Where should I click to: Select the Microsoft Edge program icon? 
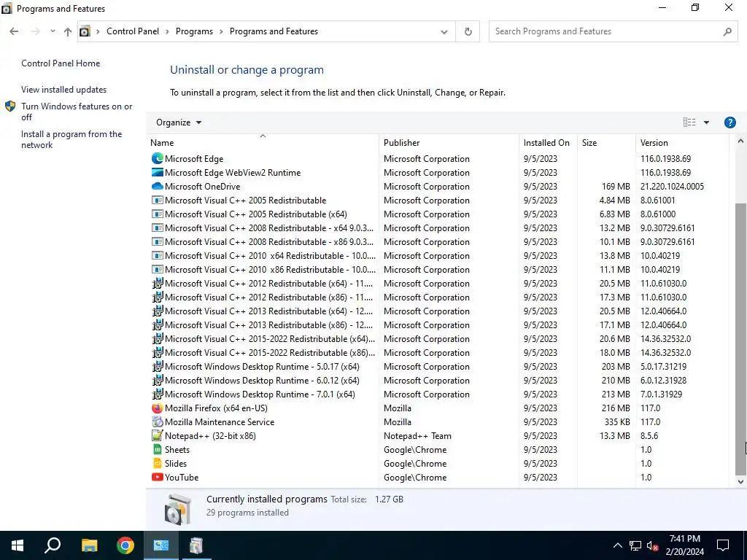pos(158,158)
